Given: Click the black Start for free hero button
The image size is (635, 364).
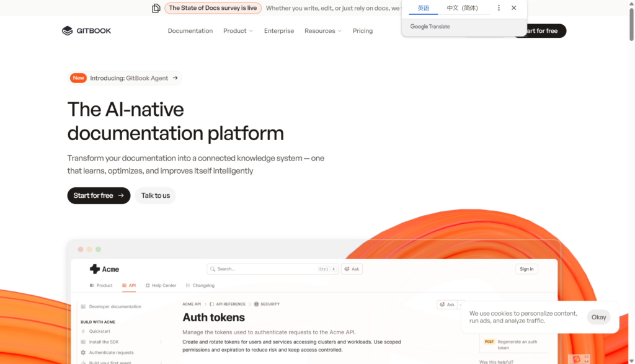Looking at the screenshot, I should click(99, 195).
